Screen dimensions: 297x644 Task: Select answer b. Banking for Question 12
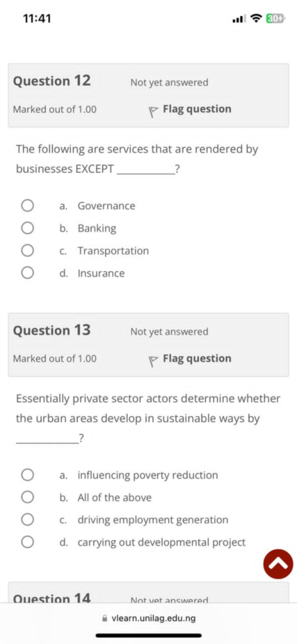pyautogui.click(x=28, y=228)
